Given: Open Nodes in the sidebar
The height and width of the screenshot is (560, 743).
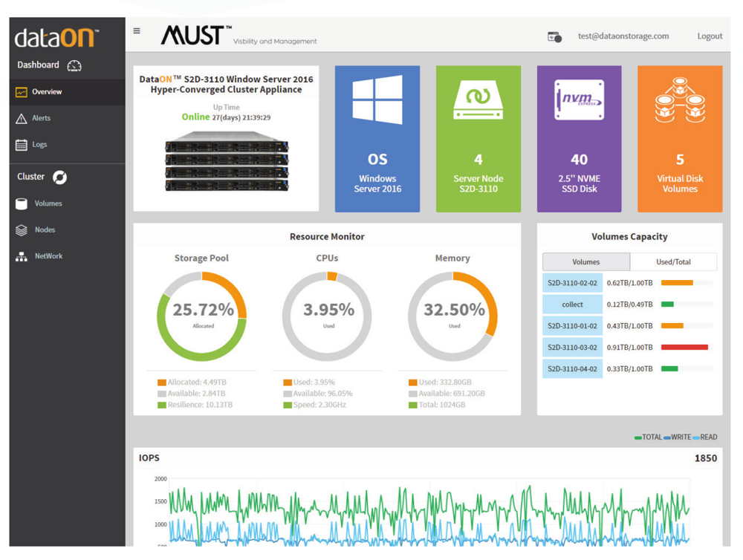Looking at the screenshot, I should pos(68,230).
